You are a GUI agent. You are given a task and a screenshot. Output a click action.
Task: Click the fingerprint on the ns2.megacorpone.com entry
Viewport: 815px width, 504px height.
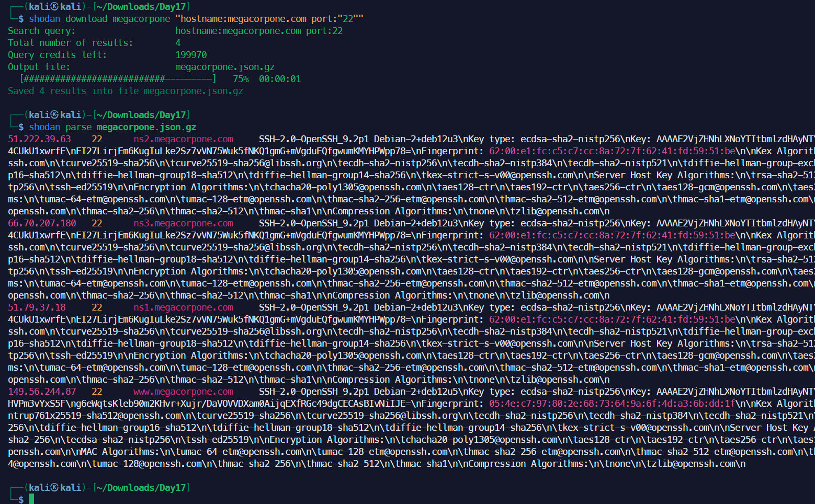[x=612, y=151]
